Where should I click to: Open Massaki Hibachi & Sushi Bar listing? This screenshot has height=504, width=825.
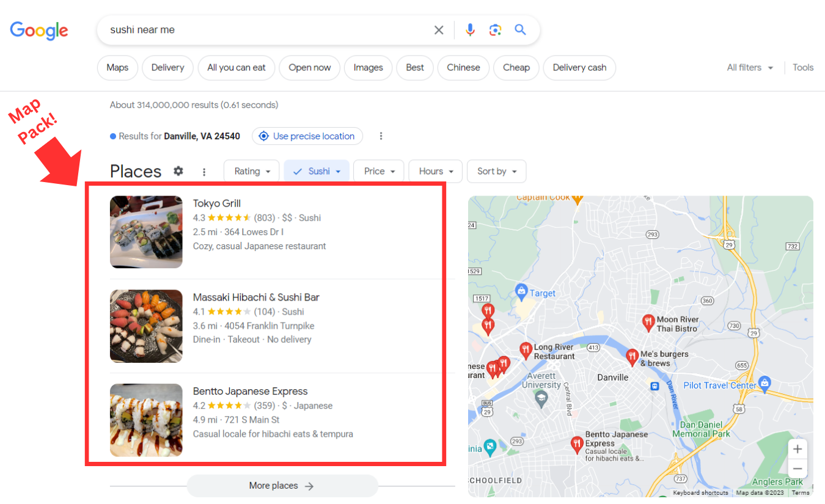[x=256, y=298]
